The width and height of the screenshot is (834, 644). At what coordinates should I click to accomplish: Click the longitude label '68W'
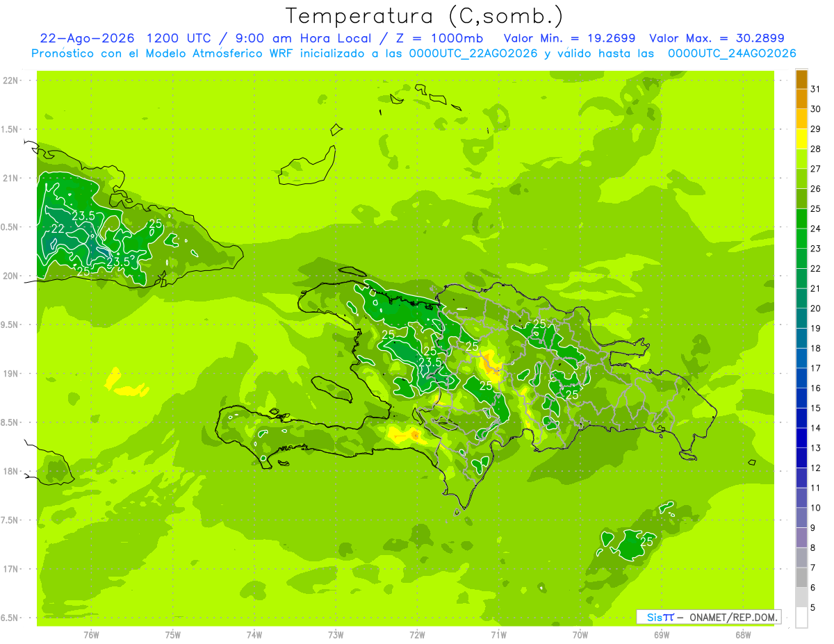click(x=743, y=635)
